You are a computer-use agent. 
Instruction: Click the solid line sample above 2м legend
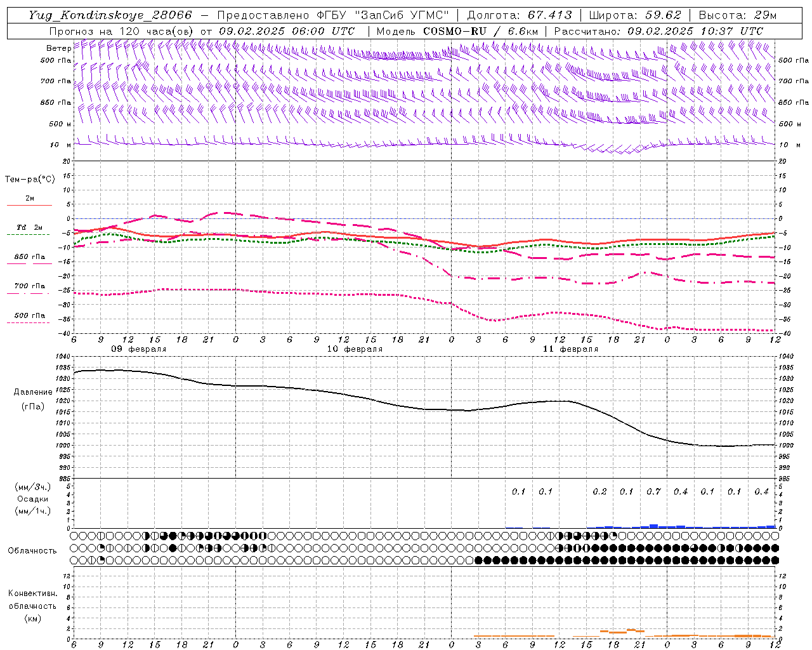[x=29, y=205]
